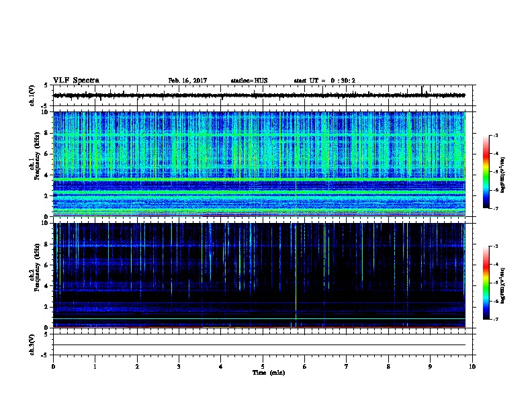This screenshot has height=411, width=532.
Task: Click the ch.1 spectrogram color scale bar
Action: 486,172
